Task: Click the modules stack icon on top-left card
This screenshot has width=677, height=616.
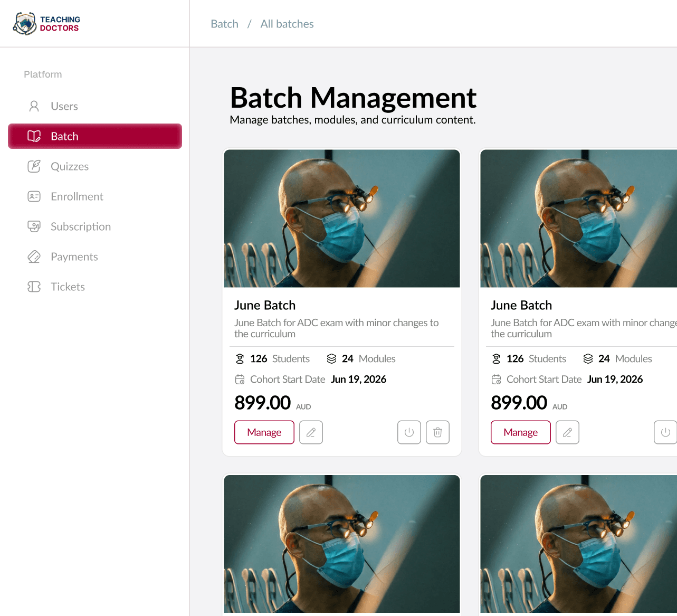Action: click(331, 359)
